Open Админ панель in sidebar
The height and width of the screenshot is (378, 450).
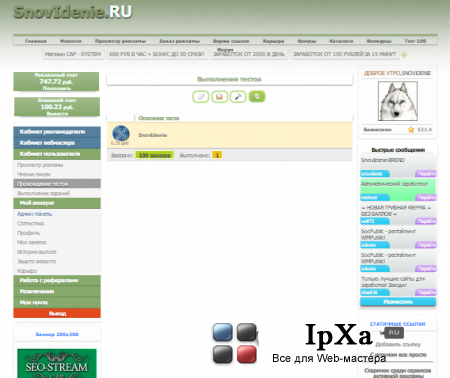click(x=34, y=214)
